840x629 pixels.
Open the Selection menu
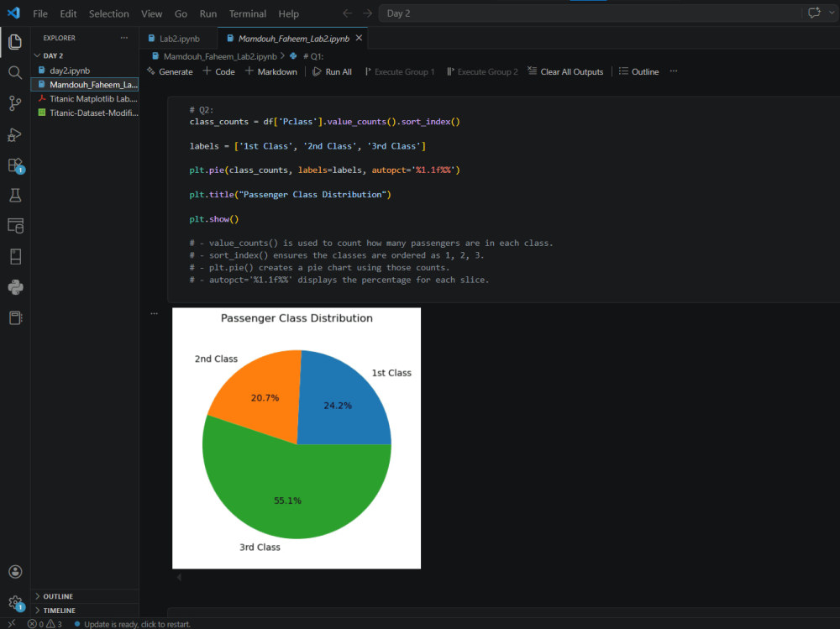click(x=108, y=14)
